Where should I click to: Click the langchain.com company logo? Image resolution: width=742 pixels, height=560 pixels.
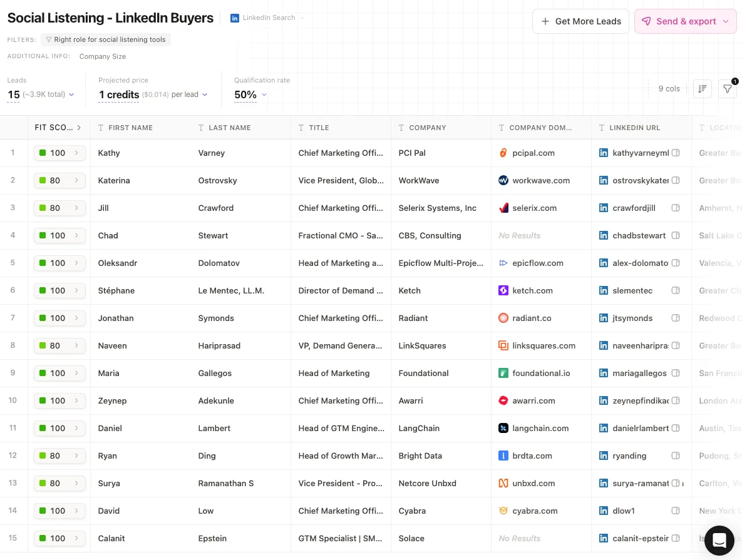tap(503, 428)
